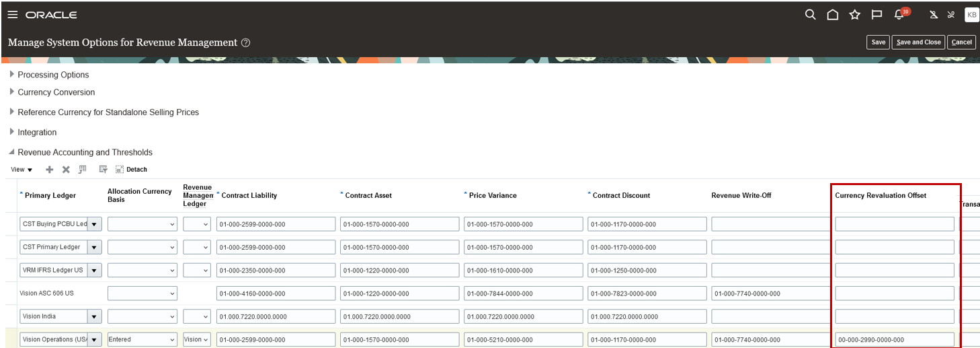Click the Contract Asset column header
This screenshot has width=980, height=348.
coord(368,195)
